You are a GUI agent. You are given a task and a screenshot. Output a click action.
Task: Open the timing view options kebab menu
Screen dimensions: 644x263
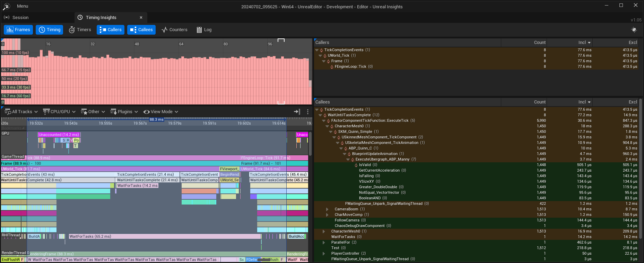coord(307,111)
